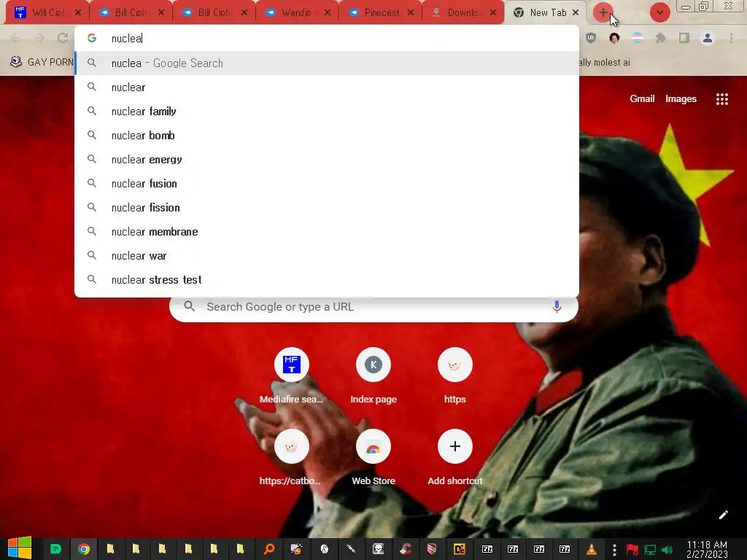Expand the taskbar overflow dots
The width and height of the screenshot is (747, 560).
614,550
